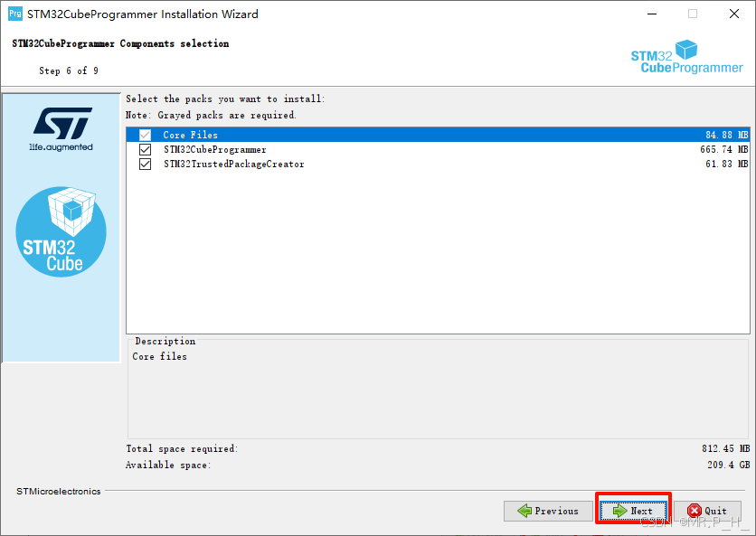Click the STMicroelectronics footer label

[59, 491]
